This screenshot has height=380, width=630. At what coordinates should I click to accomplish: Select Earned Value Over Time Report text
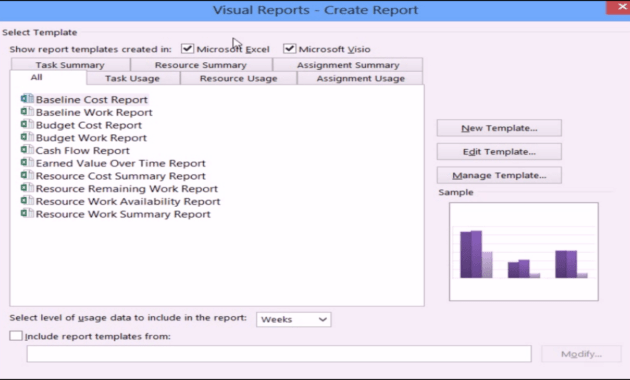pyautogui.click(x=121, y=163)
